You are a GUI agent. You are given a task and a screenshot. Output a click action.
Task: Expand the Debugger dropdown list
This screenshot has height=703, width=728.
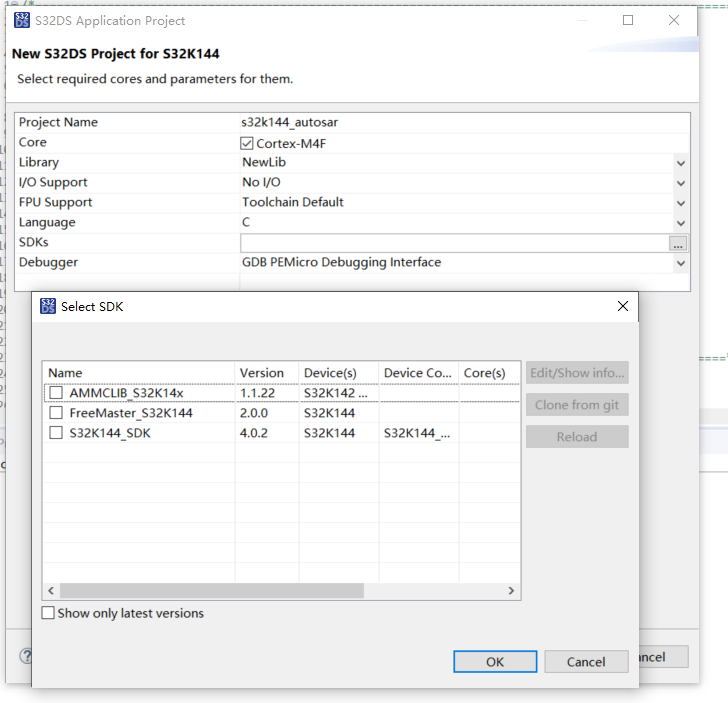pyautogui.click(x=680, y=263)
